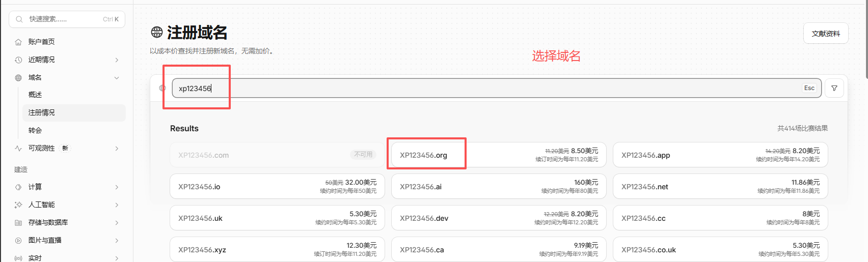Click the 11.86美元 price for .net

pos(806,182)
